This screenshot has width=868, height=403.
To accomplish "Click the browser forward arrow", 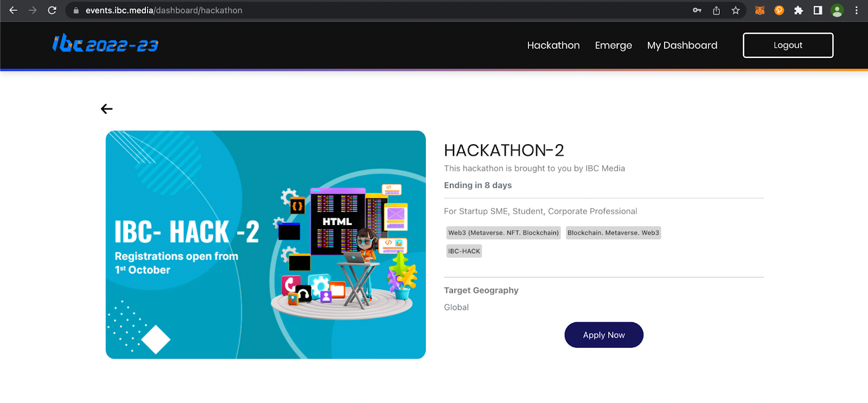I will (33, 10).
